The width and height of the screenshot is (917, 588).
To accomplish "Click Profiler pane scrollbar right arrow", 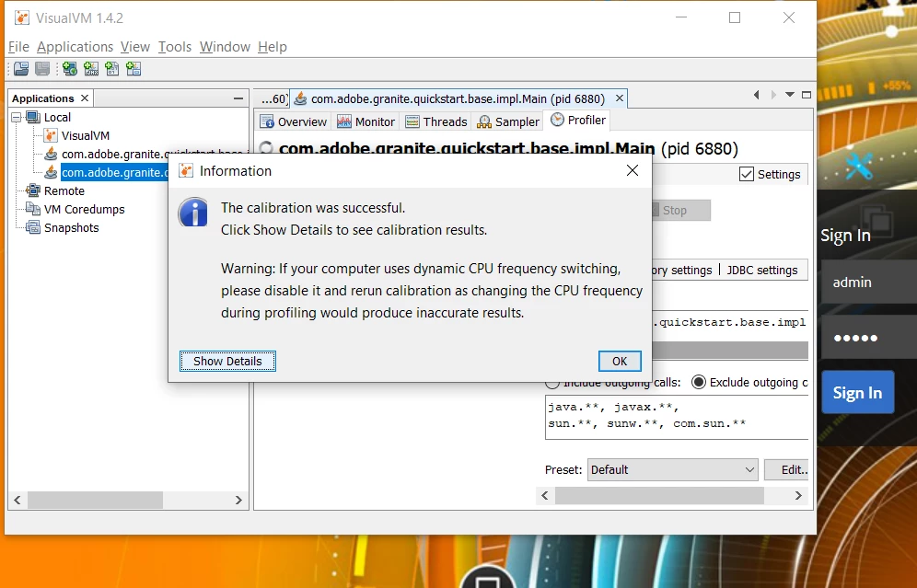I will (798, 496).
